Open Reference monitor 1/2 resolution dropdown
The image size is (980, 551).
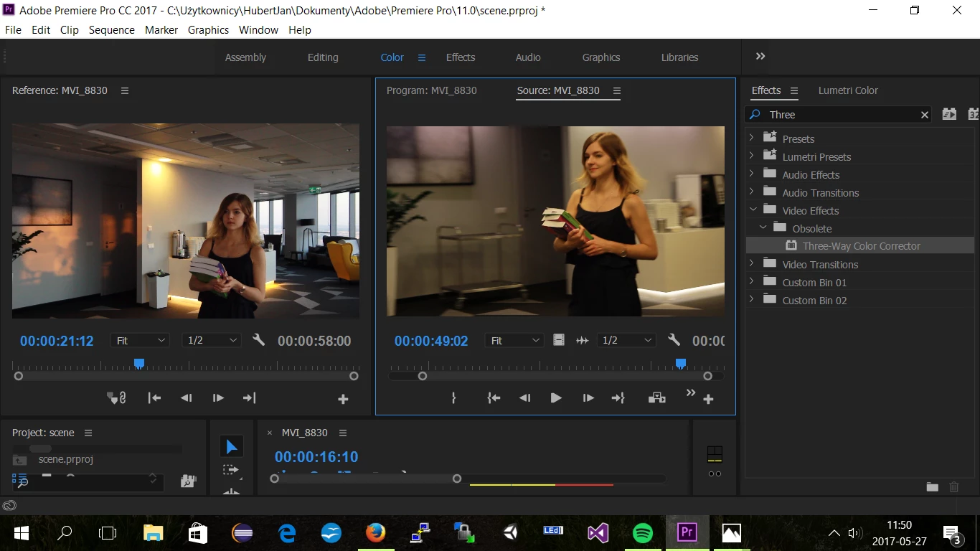(x=212, y=340)
